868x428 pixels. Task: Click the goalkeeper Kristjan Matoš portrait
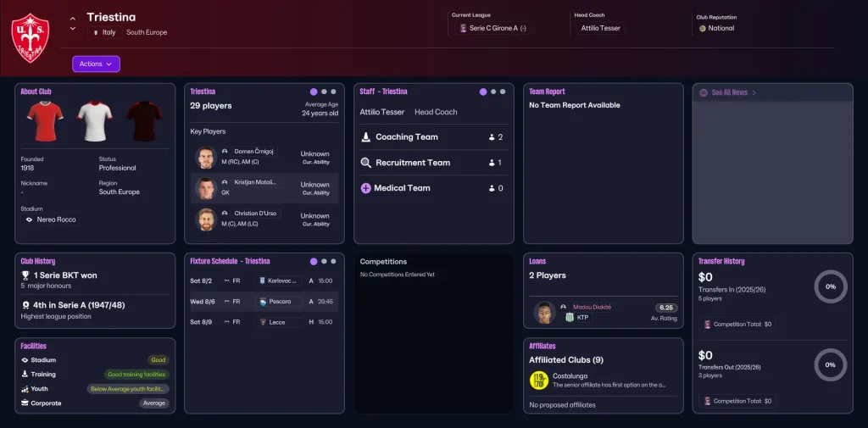click(x=205, y=188)
